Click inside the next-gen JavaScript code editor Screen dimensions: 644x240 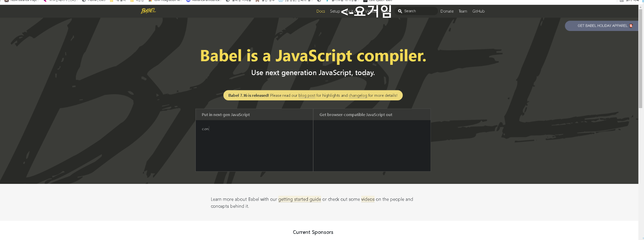254,146
